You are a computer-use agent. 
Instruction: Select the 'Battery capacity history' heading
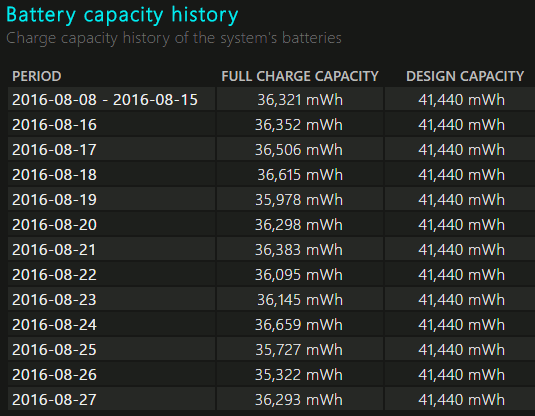pyautogui.click(x=122, y=16)
